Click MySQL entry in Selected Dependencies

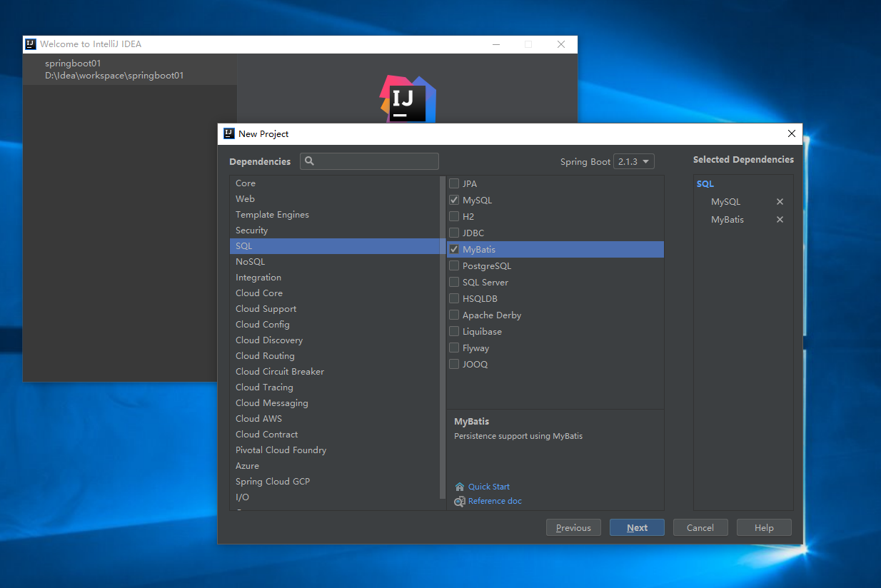(x=726, y=202)
